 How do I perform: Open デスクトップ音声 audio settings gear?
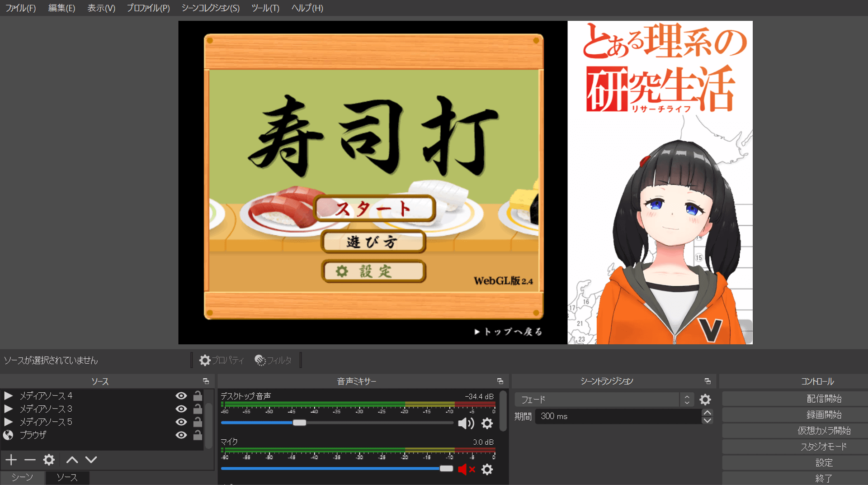click(487, 423)
